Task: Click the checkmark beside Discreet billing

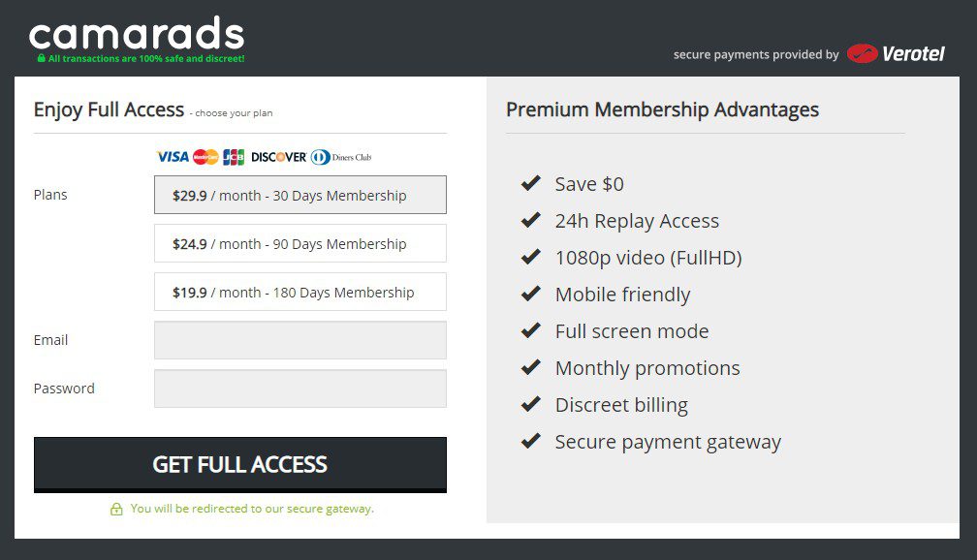Action: click(530, 404)
